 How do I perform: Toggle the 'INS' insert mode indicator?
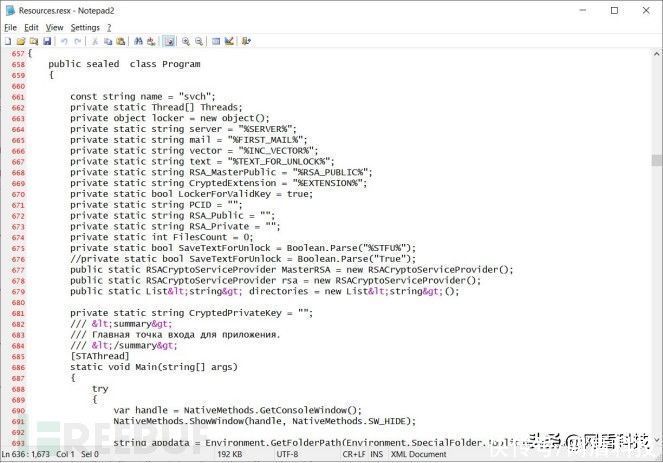(x=376, y=454)
